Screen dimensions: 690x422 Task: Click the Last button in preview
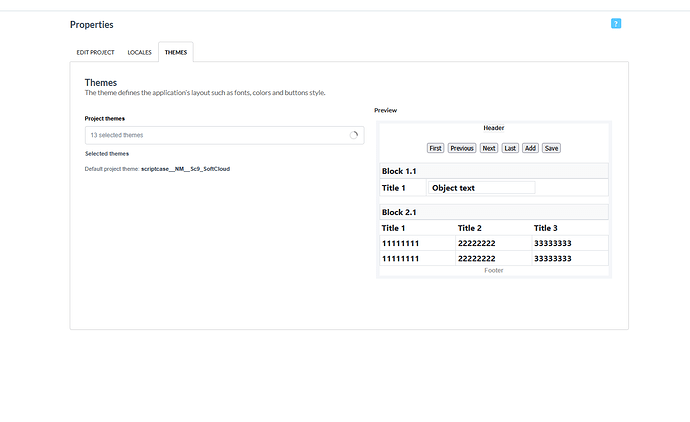[510, 148]
